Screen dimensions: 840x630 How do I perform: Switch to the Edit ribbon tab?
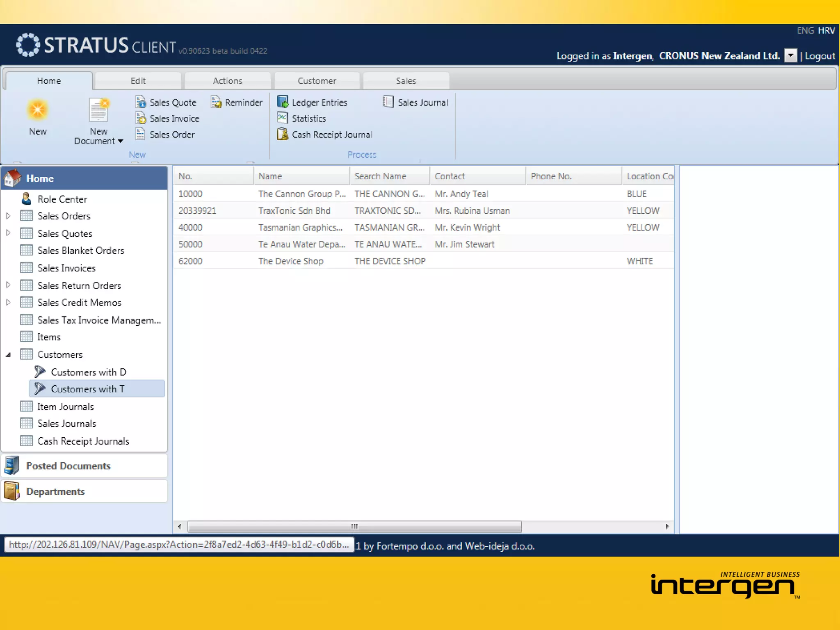point(138,81)
